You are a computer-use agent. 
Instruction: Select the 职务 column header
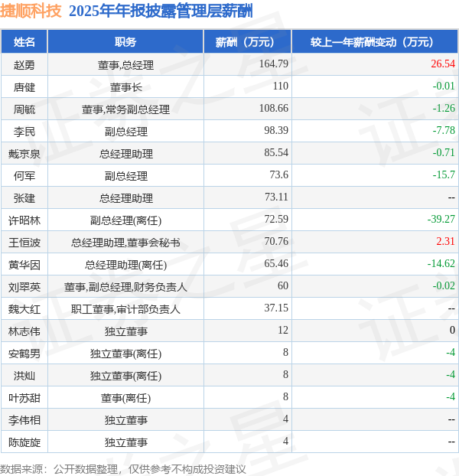coord(125,42)
